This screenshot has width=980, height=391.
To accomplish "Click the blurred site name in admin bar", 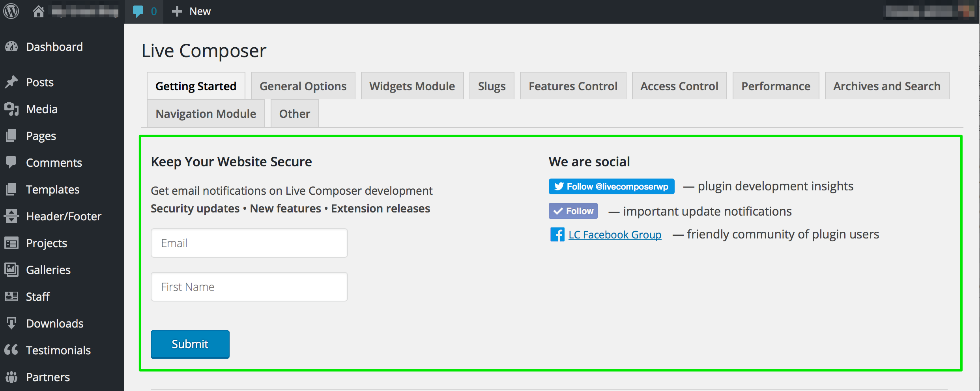I will (x=85, y=11).
